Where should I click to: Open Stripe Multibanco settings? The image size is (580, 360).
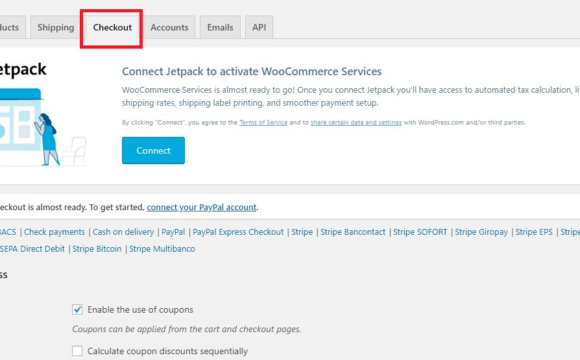(162, 249)
